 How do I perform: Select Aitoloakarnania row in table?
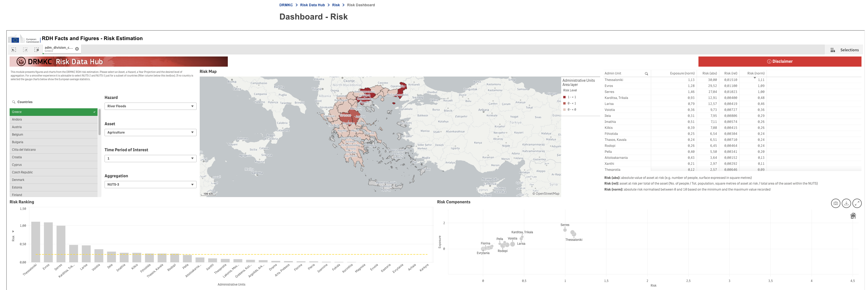[732, 158]
